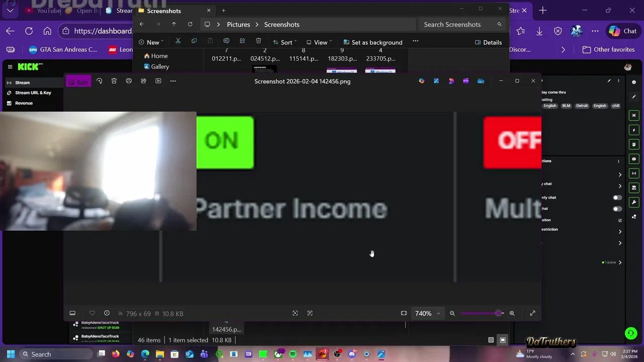Open the 740% zoom dropdown

(x=427, y=313)
